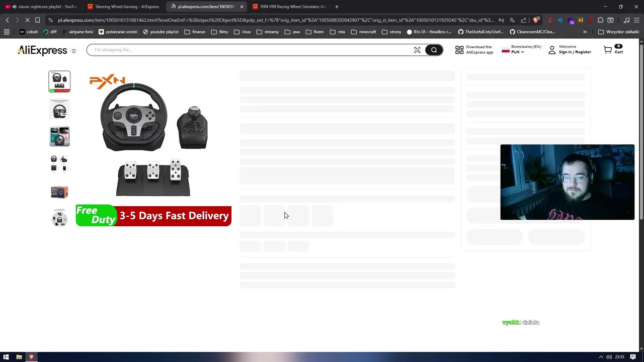This screenshot has height=362, width=644.
Task: Click the browser back arrow
Action: click(7, 20)
